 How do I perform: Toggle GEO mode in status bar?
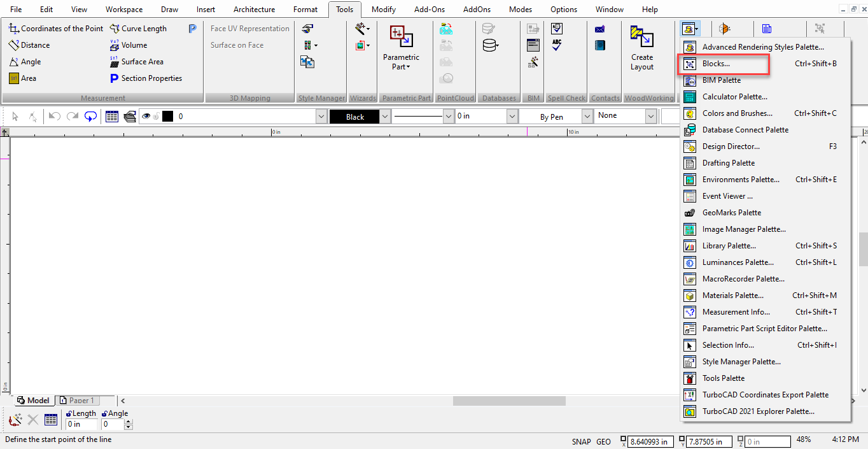[603, 441]
